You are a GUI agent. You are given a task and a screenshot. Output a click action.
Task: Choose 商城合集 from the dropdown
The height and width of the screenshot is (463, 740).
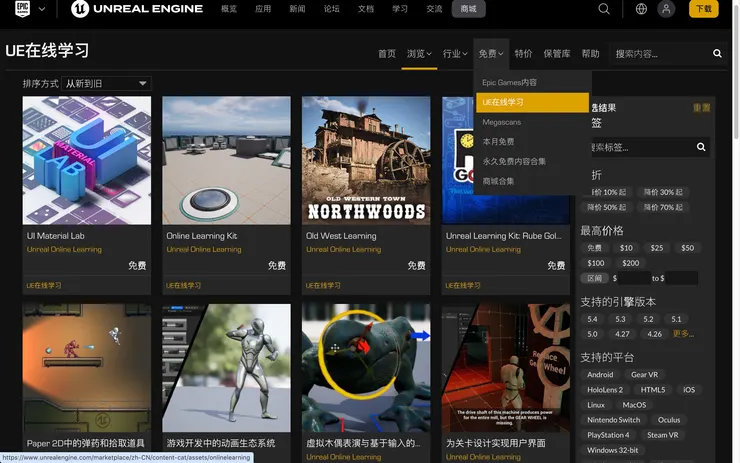tap(532, 181)
